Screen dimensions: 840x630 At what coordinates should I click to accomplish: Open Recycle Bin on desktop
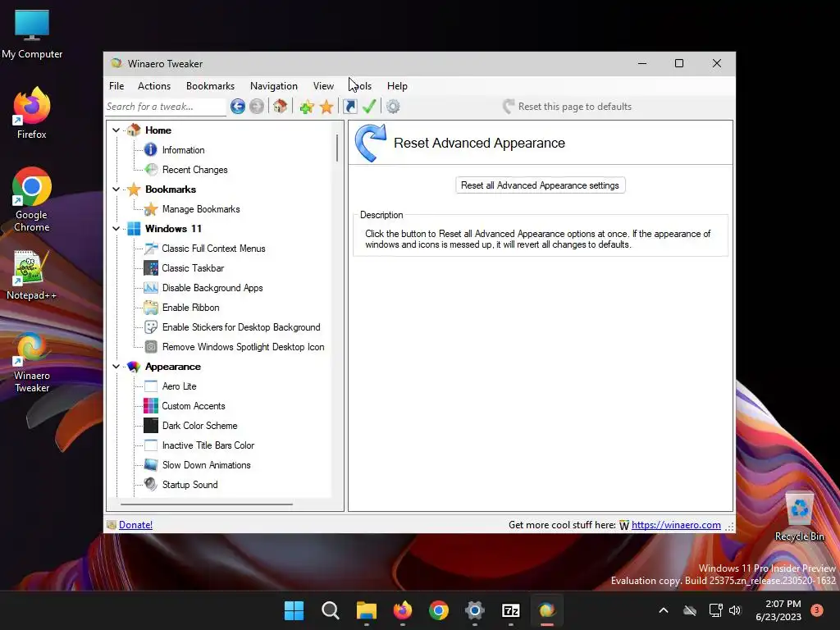(x=799, y=517)
